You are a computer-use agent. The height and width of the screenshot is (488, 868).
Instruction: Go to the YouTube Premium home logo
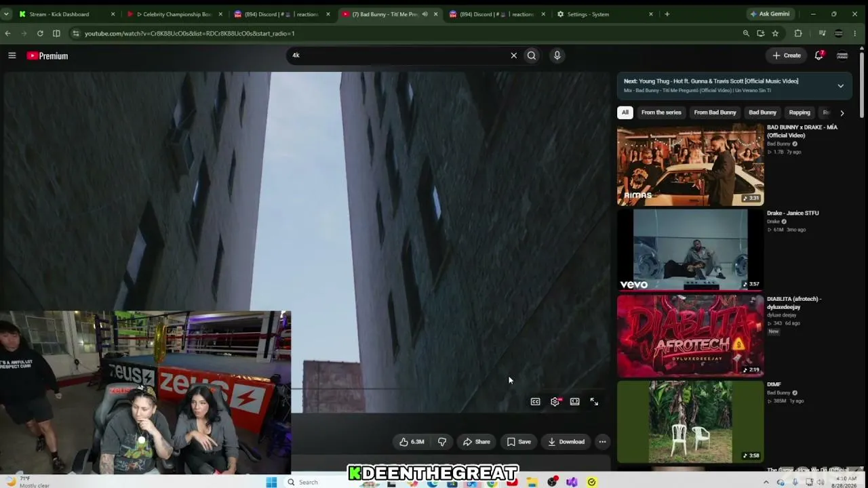(47, 56)
